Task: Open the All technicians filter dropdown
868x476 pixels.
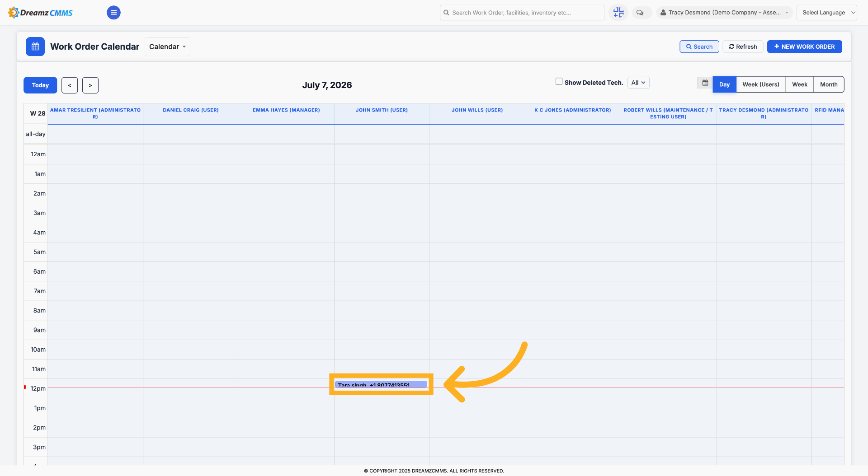Action: pos(638,83)
